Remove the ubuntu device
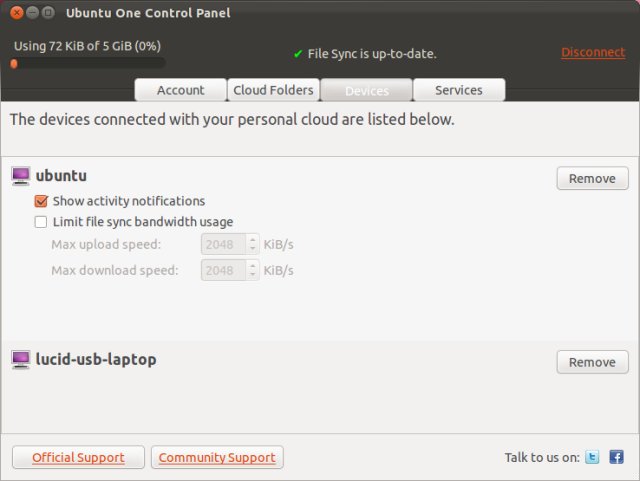Image resolution: width=640 pixels, height=481 pixels. click(592, 179)
